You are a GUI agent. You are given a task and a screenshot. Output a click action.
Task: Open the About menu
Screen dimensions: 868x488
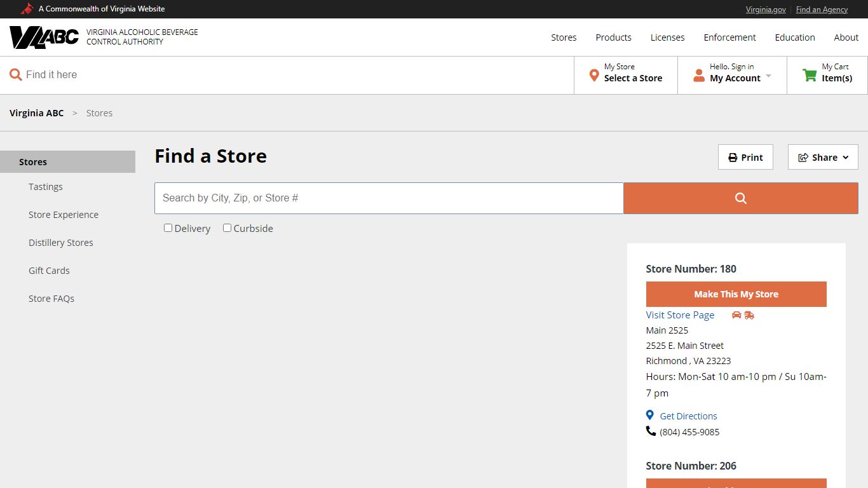[x=846, y=37]
